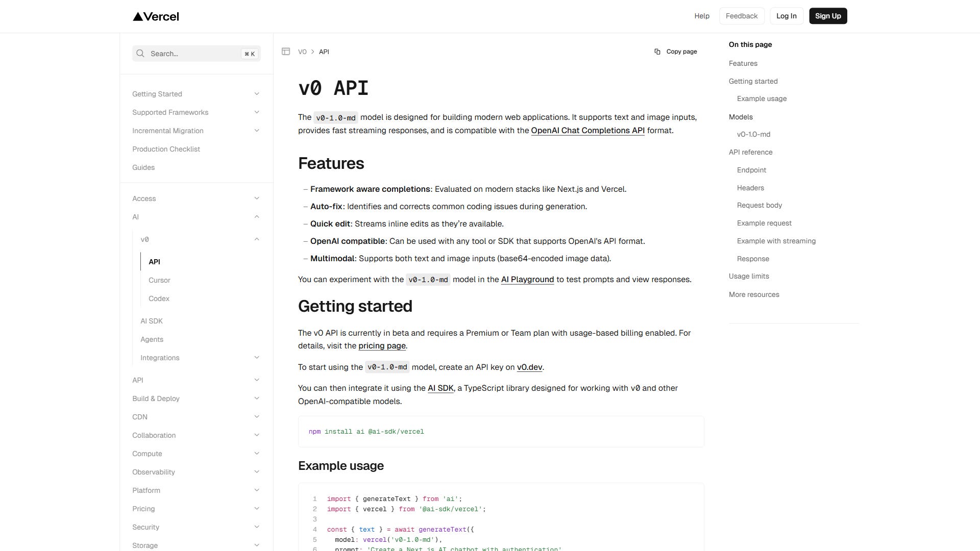
Task: Open the AI Playground link
Action: [527, 280]
